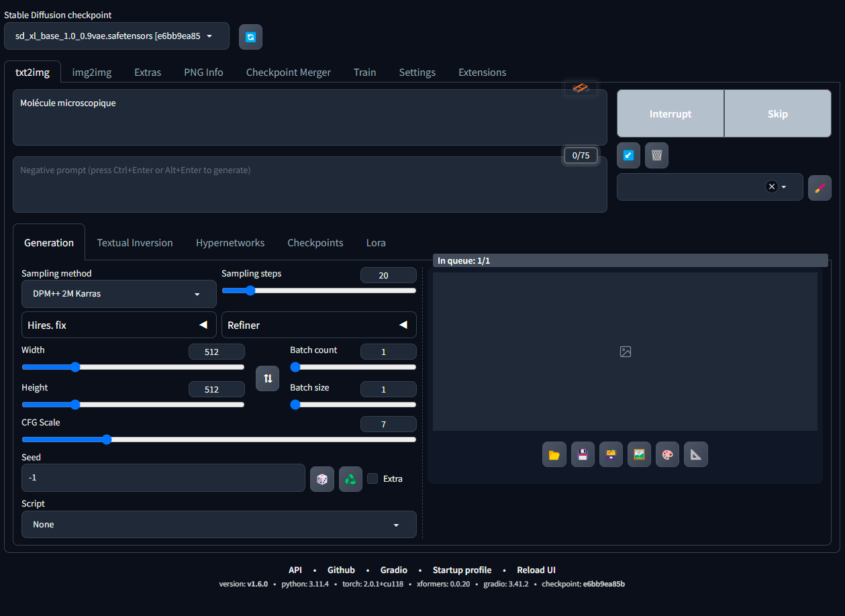Open the Settings tab
Screen dimensions: 845x616
pos(417,72)
